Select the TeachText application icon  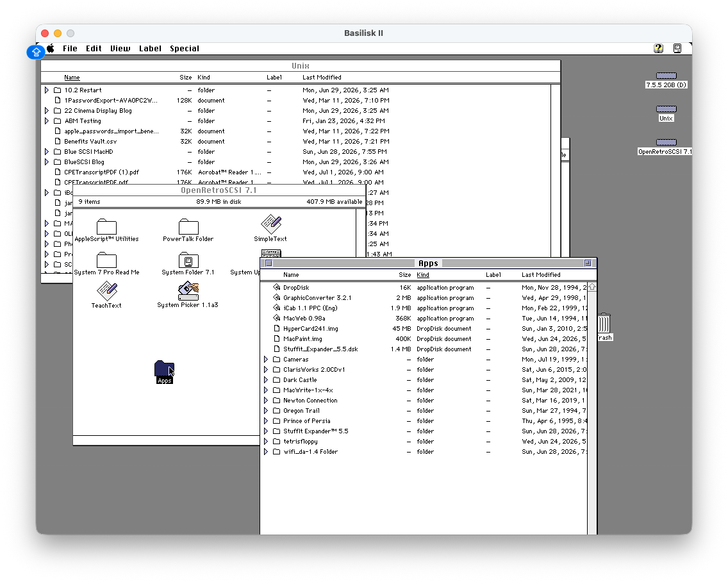click(107, 291)
